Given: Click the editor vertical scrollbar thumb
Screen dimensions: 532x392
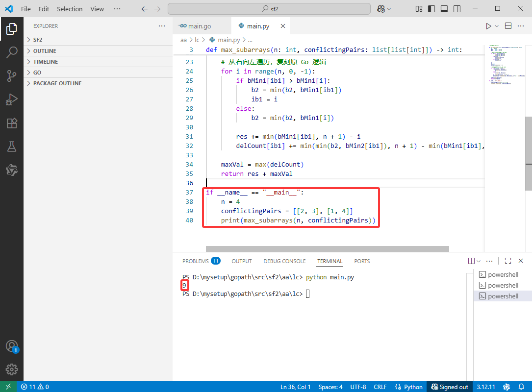Looking at the screenshot, I should tap(528, 153).
